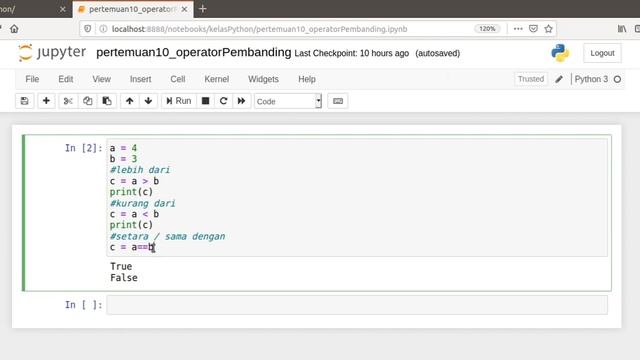Open the Widgets menu
Screen dimensions: 640x360
263,79
